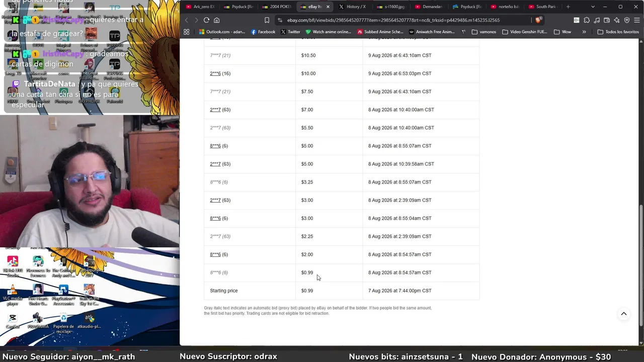Open the Brave Leo AI sparkle icon
Screen dimensions: 644x362
point(617,20)
